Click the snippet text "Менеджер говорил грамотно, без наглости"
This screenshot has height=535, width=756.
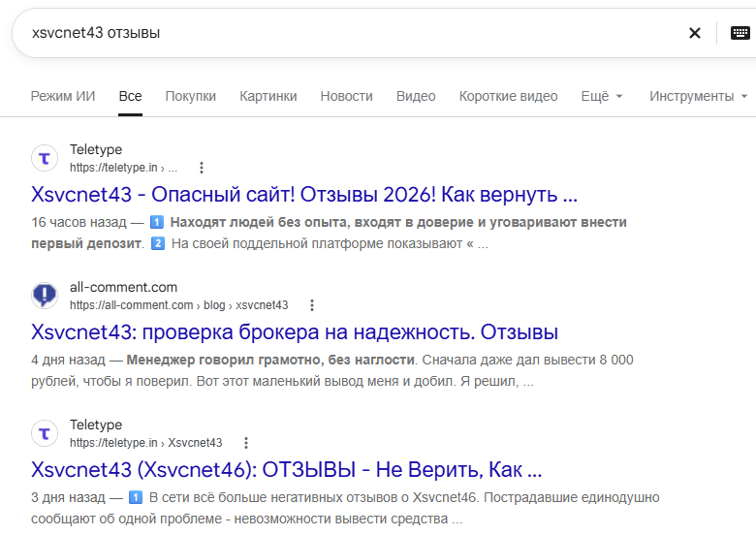(x=270, y=360)
